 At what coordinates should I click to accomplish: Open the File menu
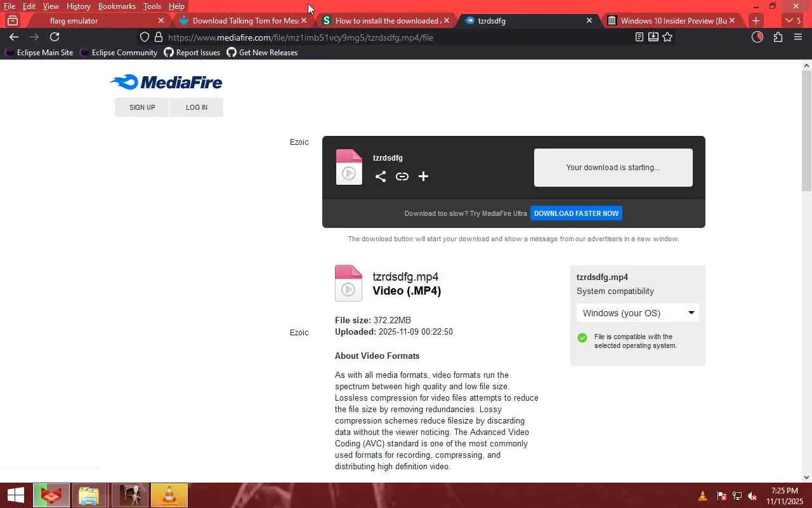10,6
